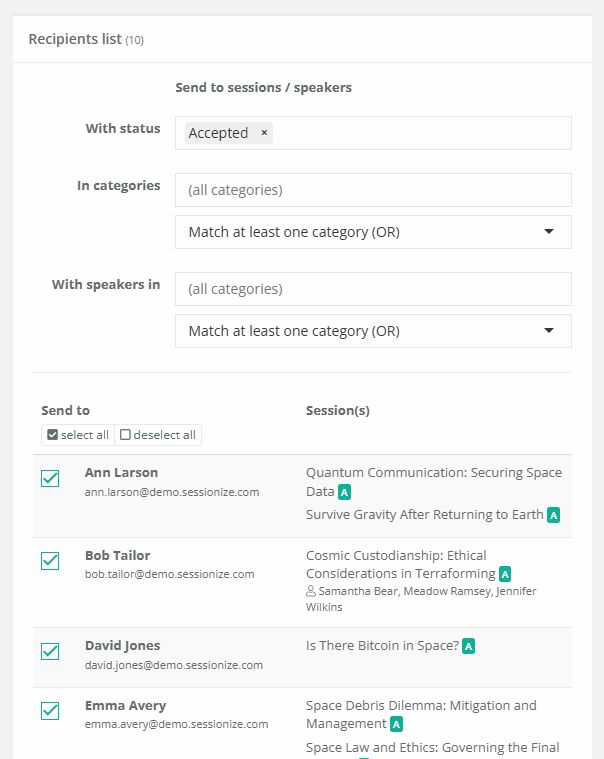This screenshot has height=759, width=604.
Task: Toggle Bob Tailor recipient checkbox
Action: [x=50, y=561]
